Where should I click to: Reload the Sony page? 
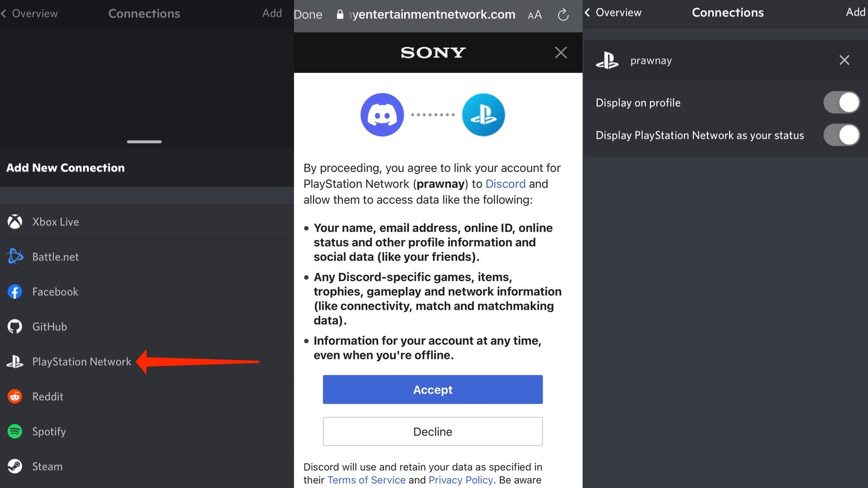point(563,15)
